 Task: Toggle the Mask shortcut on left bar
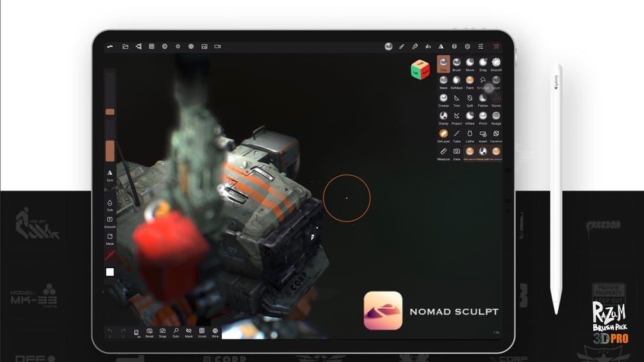110,239
